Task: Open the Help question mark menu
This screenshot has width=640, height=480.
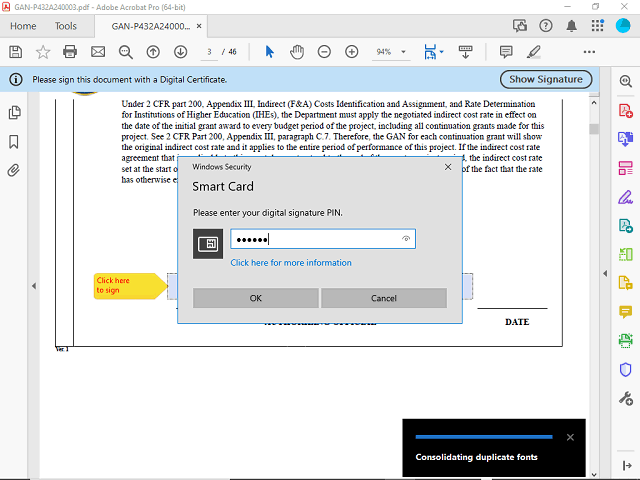Action: (546, 26)
